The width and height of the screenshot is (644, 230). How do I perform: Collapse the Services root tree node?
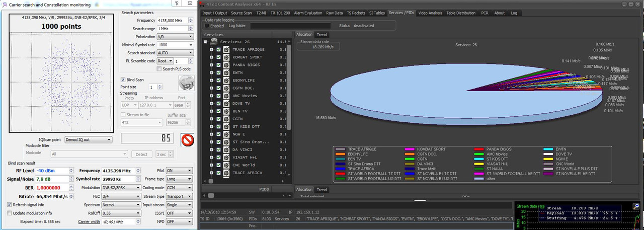205,42
